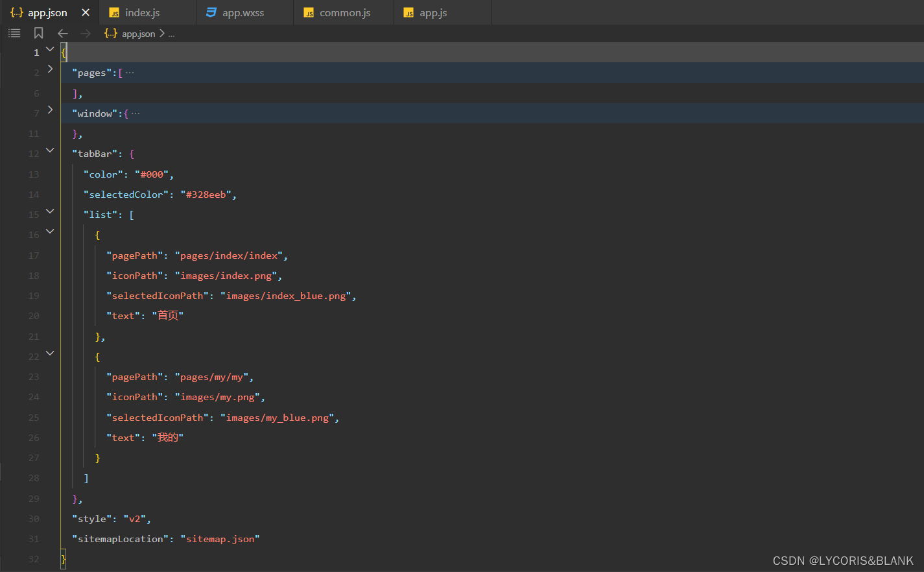Image resolution: width=924 pixels, height=572 pixels.
Task: Collapse the second list object at line 22
Action: coord(50,353)
